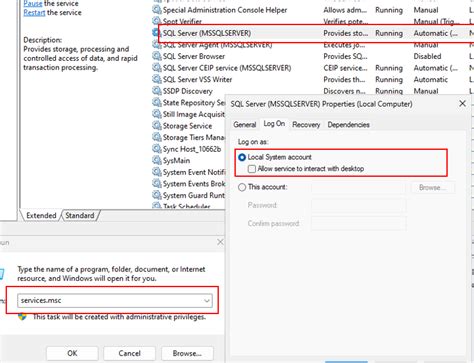Screen dimensions: 474x363
Task: Select the SSDP Discovery service row
Action: (x=313, y=91)
